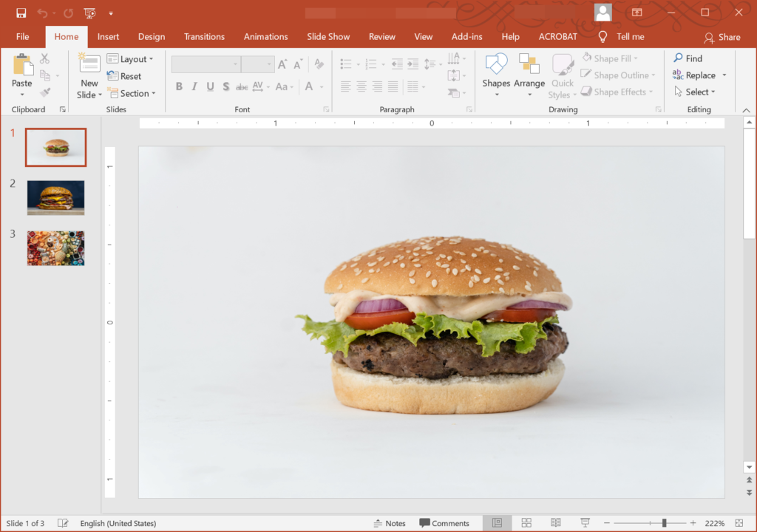Image resolution: width=757 pixels, height=532 pixels.
Task: Click the Reset slide button
Action: coord(124,76)
